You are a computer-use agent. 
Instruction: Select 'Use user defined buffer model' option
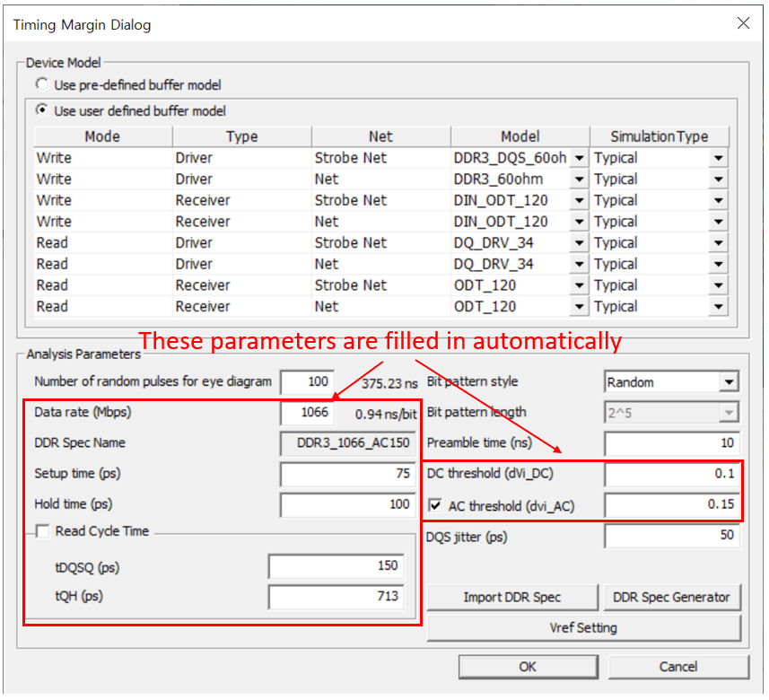click(42, 111)
